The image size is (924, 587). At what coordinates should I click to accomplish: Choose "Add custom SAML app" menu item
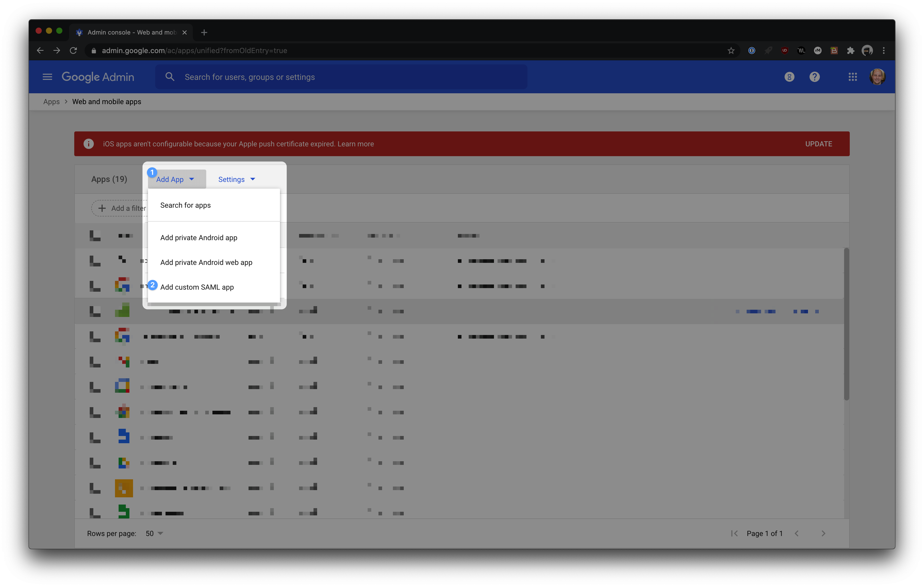[197, 287]
